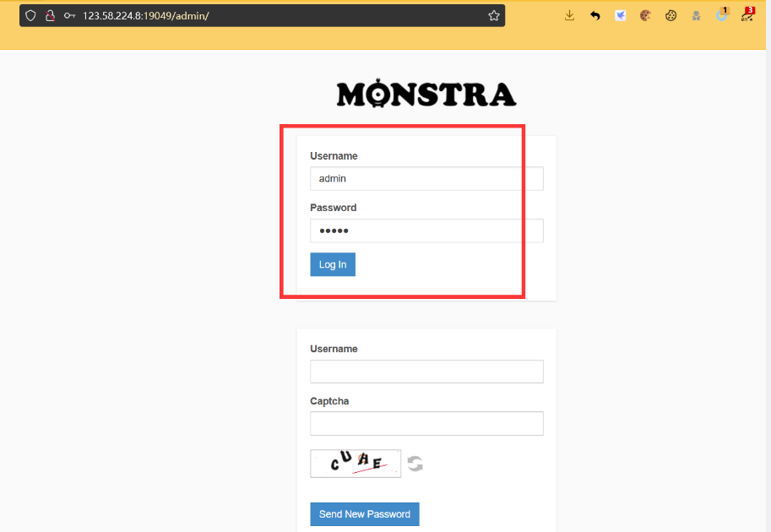Open extension icon with badge 1
The image size is (771, 532).
coord(722,14)
